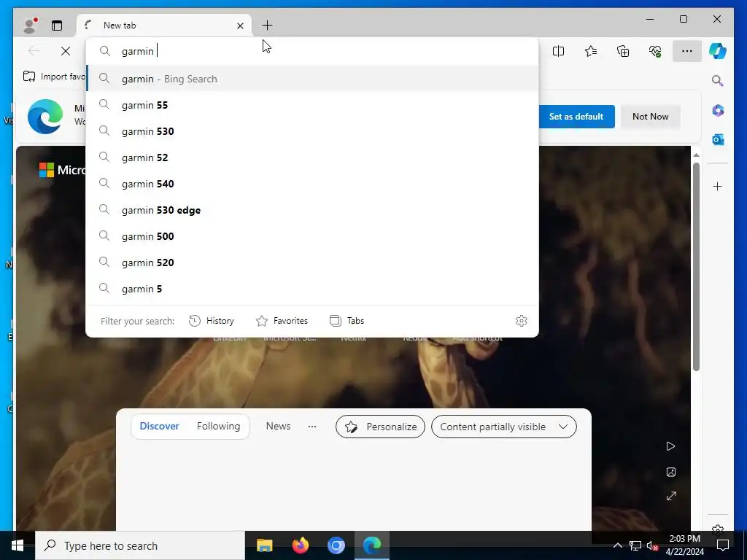This screenshot has height=560, width=747.
Task: Open Microsoft 365 sidebar icon
Action: 718,111
